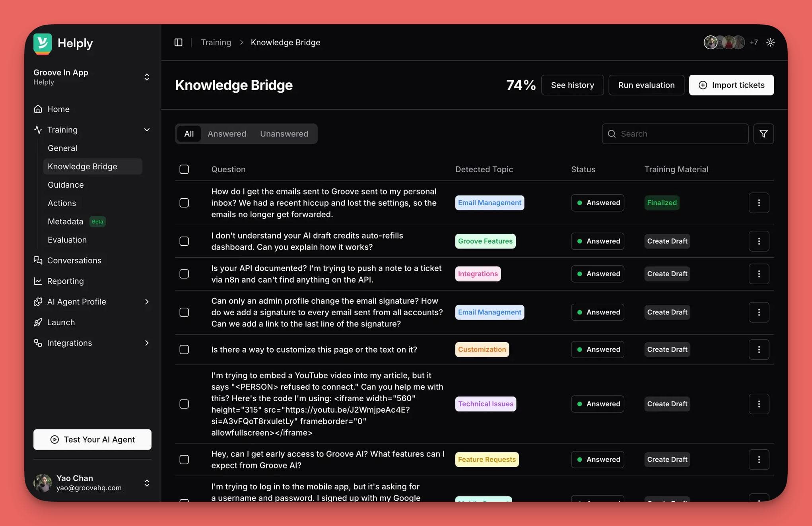Collapse the Training section chevron
Screen dimensions: 812x526
pyautogui.click(x=147, y=130)
